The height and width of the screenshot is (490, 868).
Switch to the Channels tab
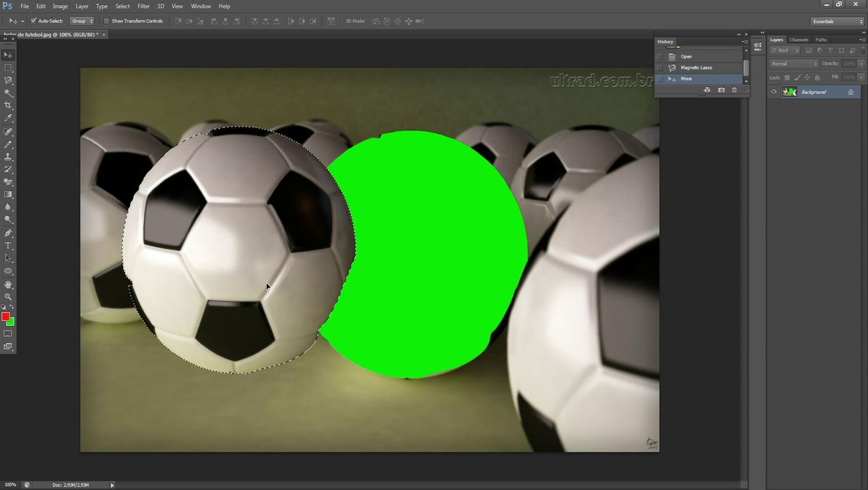click(x=799, y=40)
